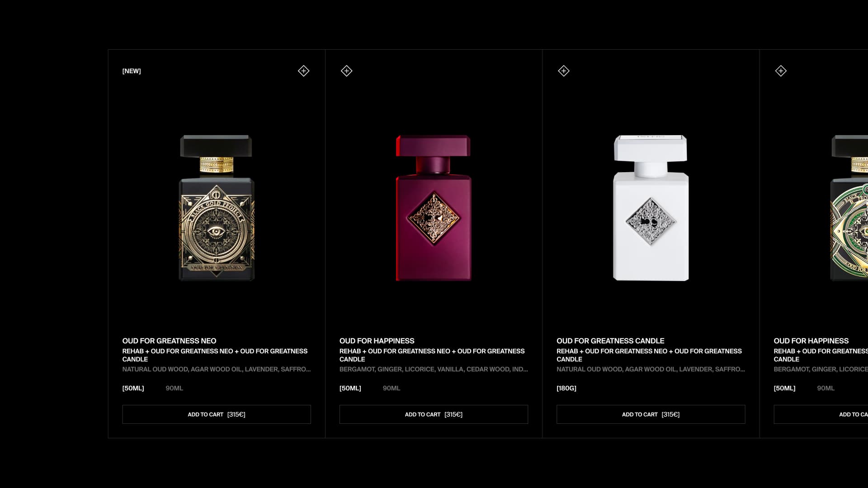This screenshot has width=868, height=488.
Task: Select 90ML size for Oud For Greatness Neo
Action: tap(174, 388)
